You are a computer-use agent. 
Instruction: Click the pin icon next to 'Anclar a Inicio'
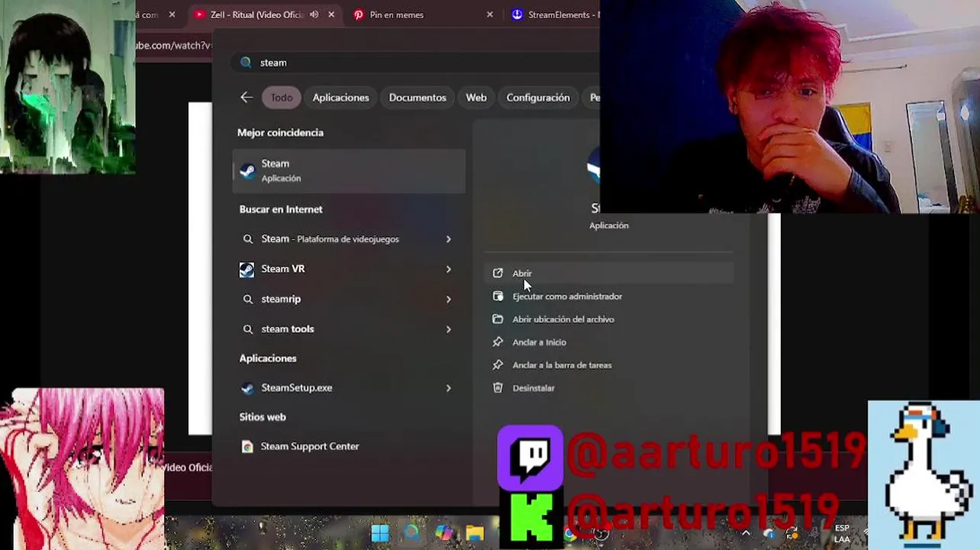(x=498, y=342)
